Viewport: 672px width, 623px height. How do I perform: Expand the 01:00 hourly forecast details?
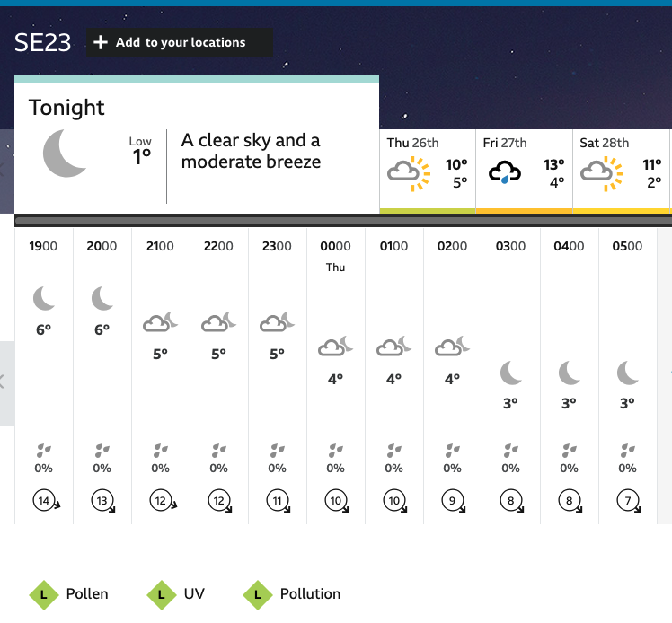pyautogui.click(x=393, y=377)
